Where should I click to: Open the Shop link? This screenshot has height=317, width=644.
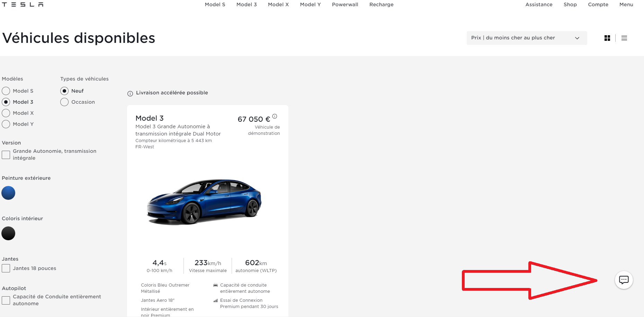pos(570,4)
